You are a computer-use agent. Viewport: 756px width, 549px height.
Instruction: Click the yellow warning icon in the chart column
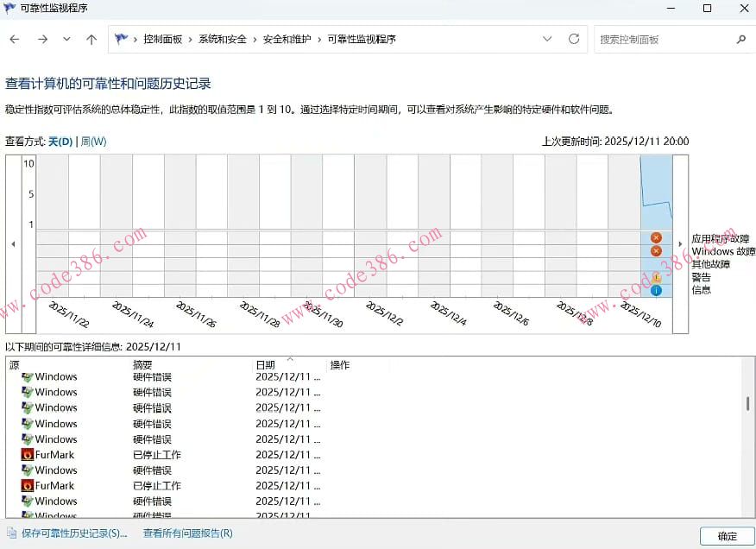[656, 278]
